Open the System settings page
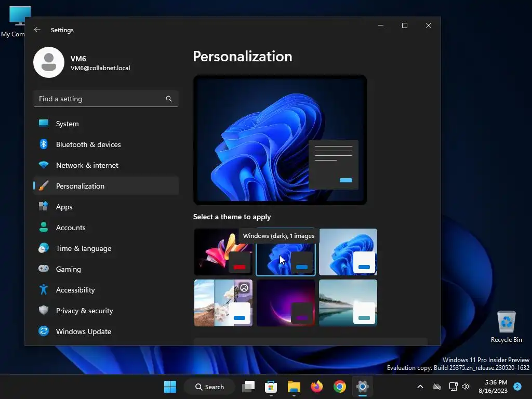 pos(106,124)
